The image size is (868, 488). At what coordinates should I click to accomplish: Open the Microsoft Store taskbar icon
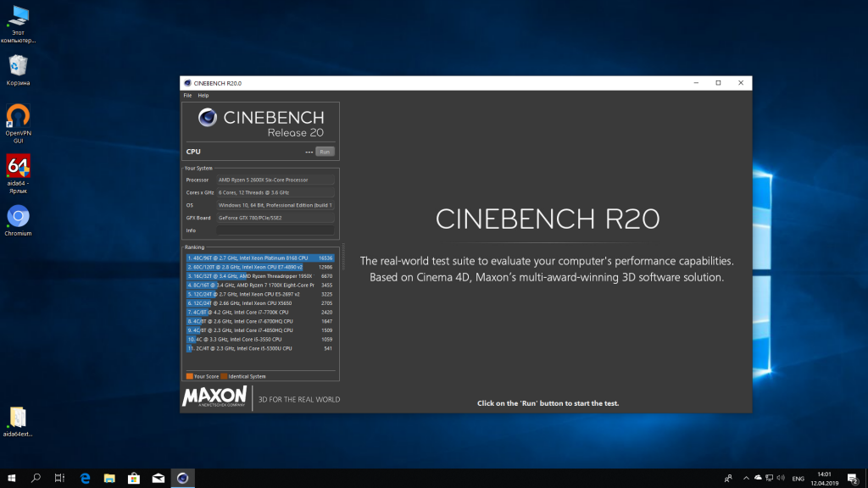pyautogui.click(x=133, y=478)
